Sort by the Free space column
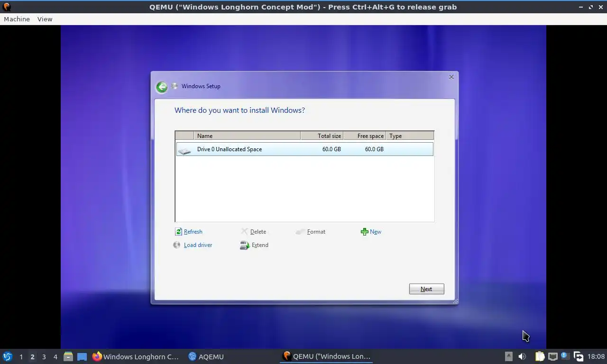 (365, 136)
